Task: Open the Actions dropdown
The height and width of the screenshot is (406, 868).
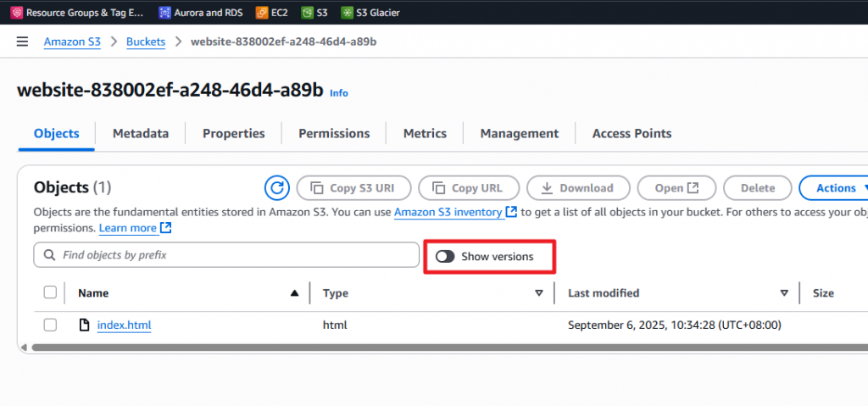Action: pyautogui.click(x=836, y=188)
